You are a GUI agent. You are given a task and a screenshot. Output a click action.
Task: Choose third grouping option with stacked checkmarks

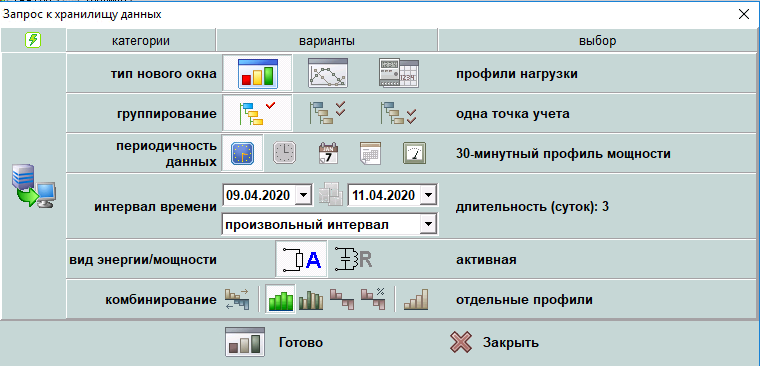(x=398, y=113)
